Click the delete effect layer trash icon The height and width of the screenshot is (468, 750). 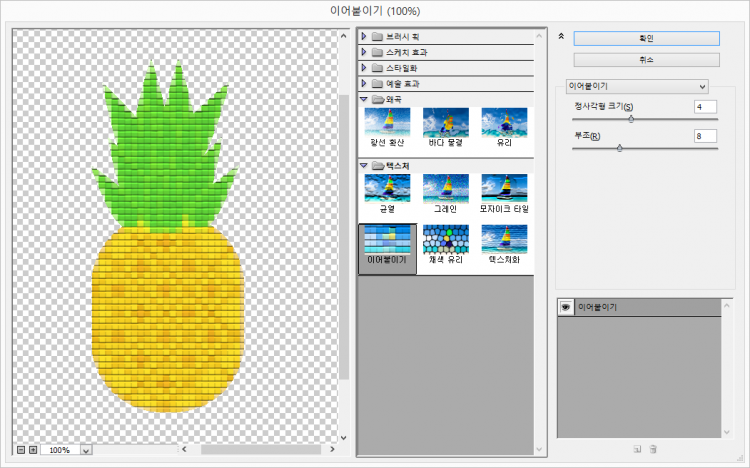click(x=653, y=450)
